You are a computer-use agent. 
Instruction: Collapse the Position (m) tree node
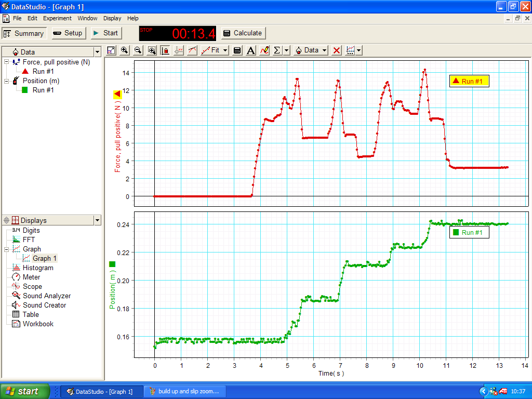pyautogui.click(x=6, y=81)
